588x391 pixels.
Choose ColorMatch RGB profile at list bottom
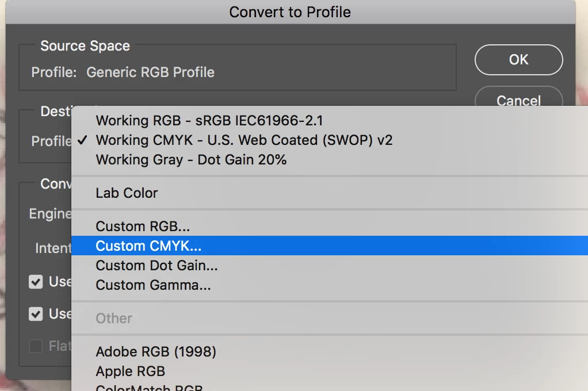[149, 388]
